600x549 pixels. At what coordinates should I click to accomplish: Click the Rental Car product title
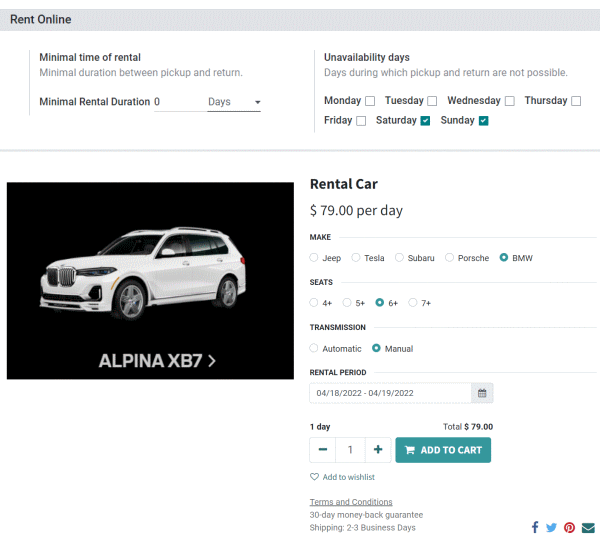[344, 184]
